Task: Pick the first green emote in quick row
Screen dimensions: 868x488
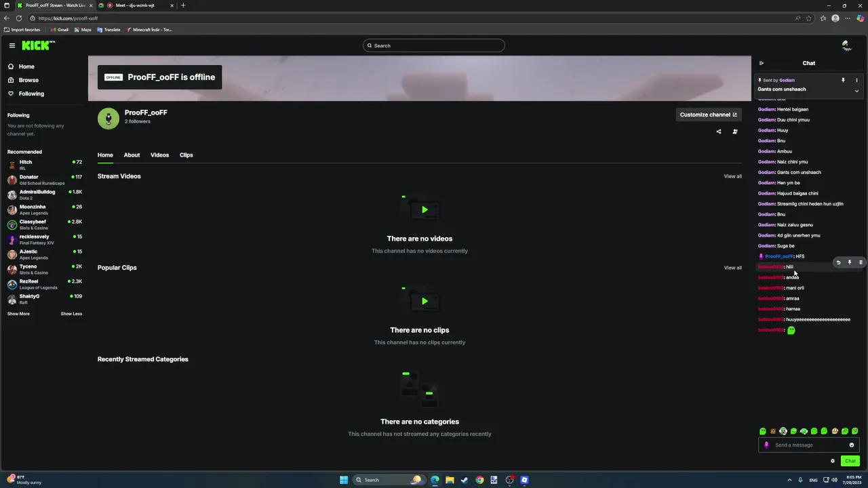Action: pos(763,431)
